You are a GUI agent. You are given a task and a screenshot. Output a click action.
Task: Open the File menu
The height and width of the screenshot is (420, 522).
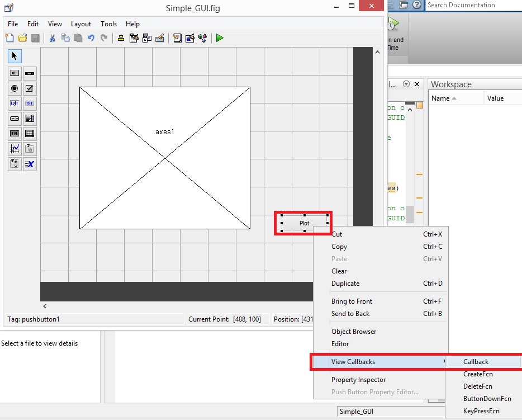pos(13,24)
